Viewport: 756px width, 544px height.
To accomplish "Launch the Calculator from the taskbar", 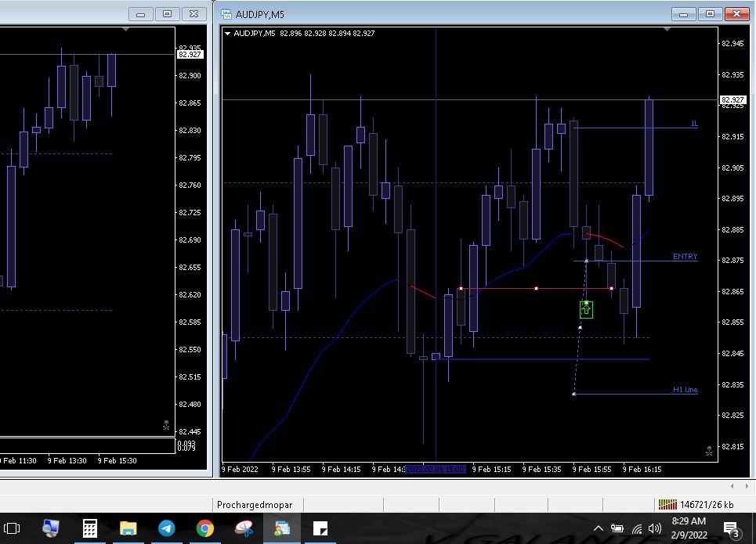I will [89, 528].
